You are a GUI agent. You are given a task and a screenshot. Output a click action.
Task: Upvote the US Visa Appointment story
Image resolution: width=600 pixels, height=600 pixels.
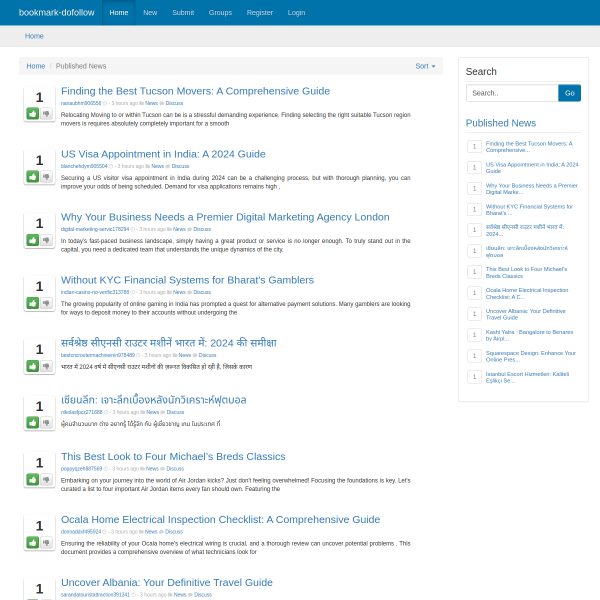(x=33, y=177)
